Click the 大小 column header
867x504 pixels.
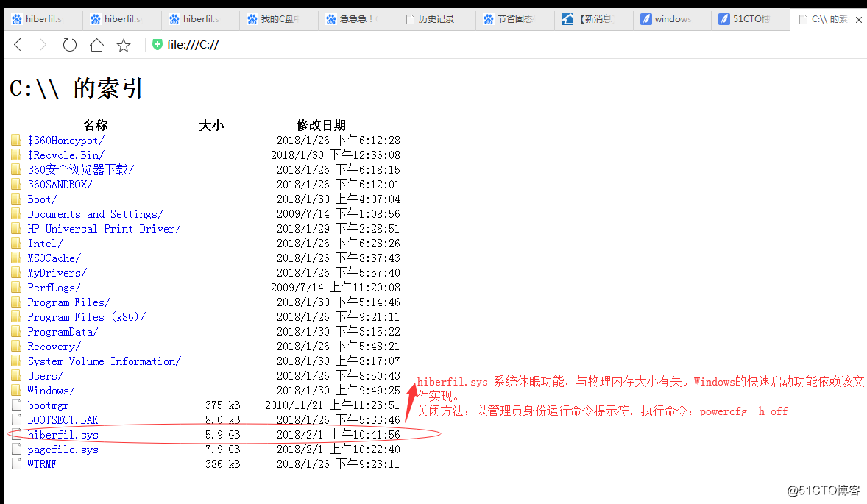click(x=211, y=125)
